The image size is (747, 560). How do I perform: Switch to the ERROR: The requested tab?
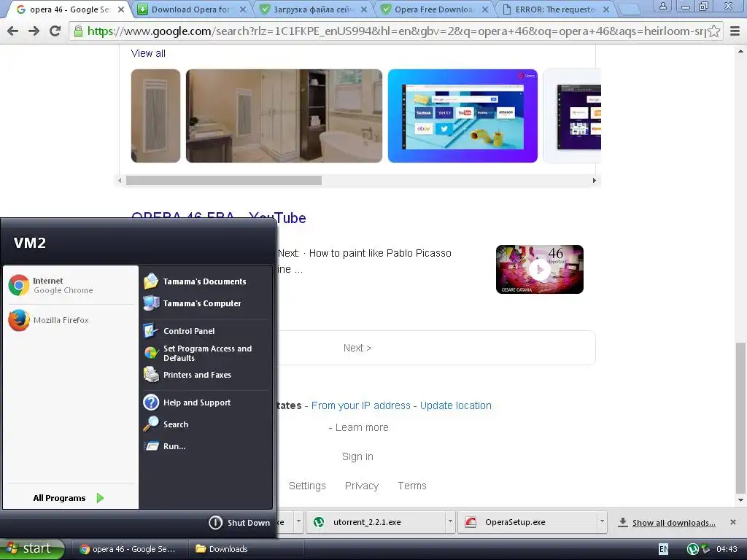pyautogui.click(x=554, y=9)
